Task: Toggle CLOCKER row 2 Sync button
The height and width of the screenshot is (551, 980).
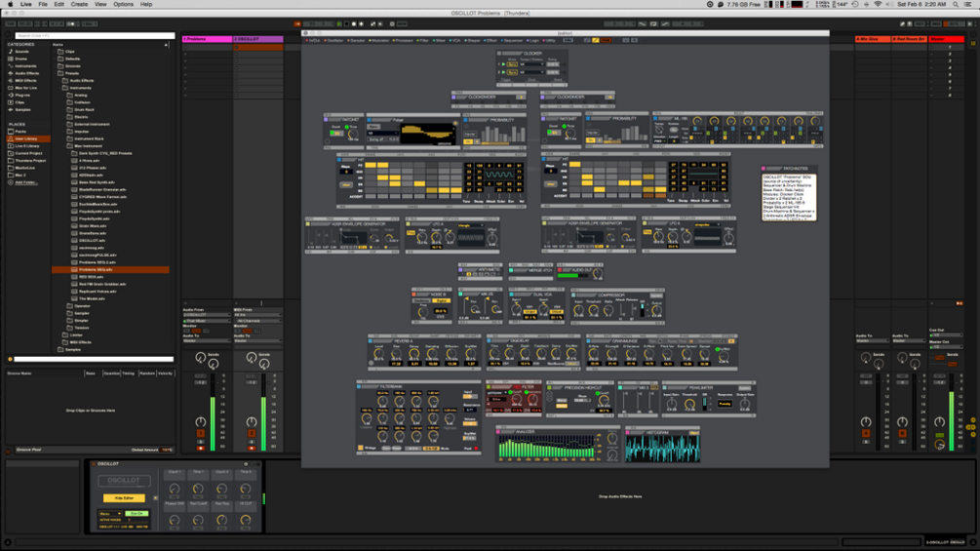Action: tap(513, 72)
